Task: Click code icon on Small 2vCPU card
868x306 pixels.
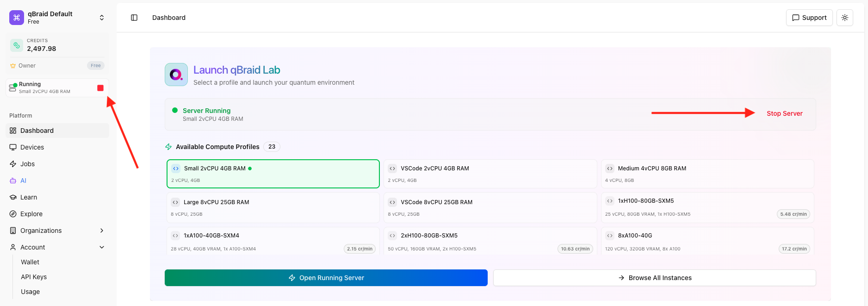Action: click(x=176, y=169)
